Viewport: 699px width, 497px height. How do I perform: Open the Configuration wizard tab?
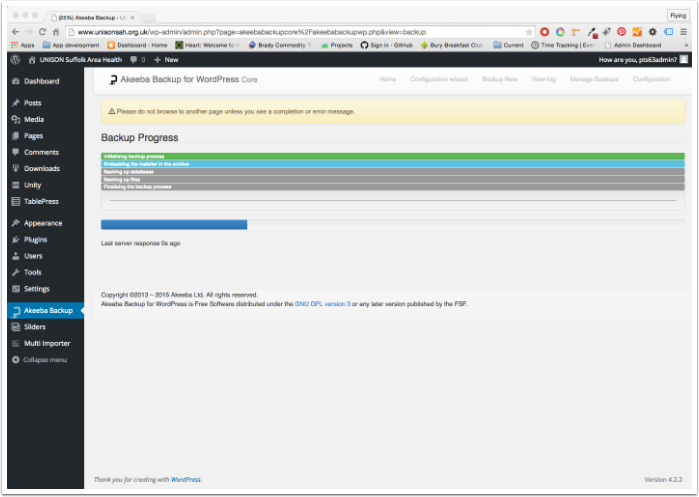tap(439, 79)
